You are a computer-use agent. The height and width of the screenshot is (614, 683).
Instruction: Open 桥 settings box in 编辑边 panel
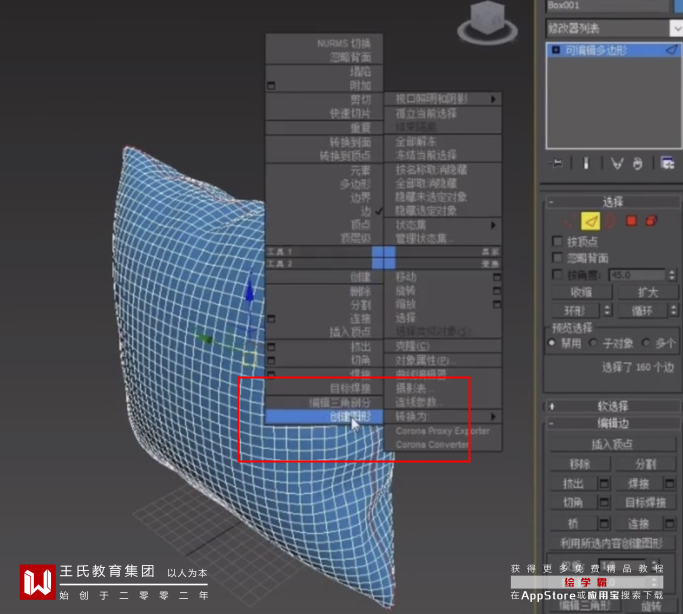604,523
